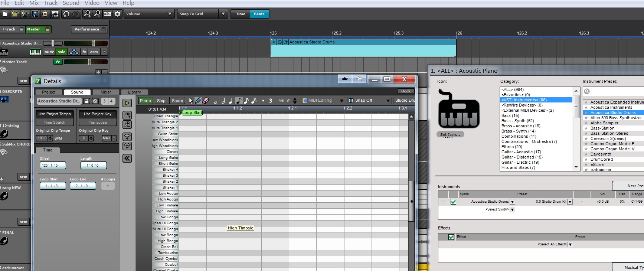The width and height of the screenshot is (644, 271).
Task: Save project using the floppy disk icon
Action: (x=35, y=14)
